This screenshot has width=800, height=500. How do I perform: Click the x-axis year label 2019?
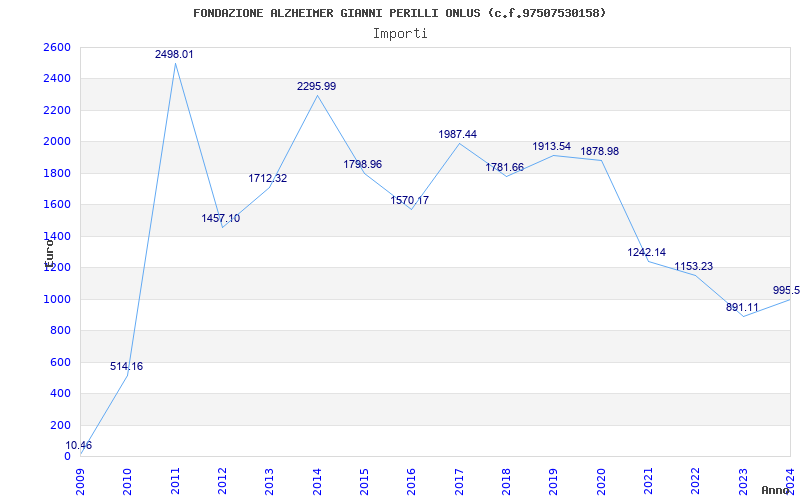tap(554, 482)
